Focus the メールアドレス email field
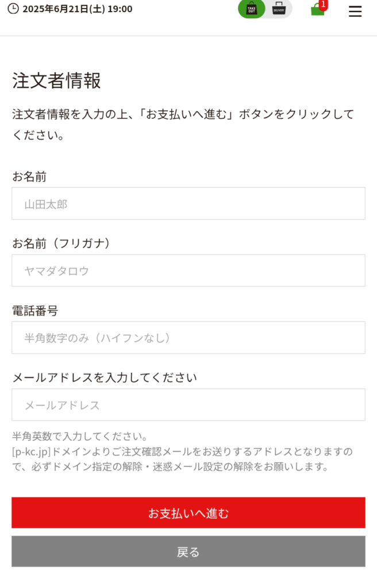 188,405
